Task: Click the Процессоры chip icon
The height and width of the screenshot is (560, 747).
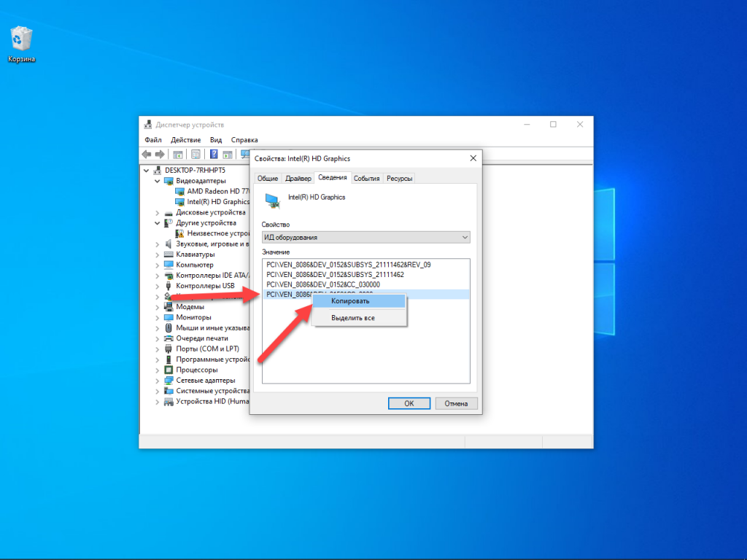Action: 169,370
